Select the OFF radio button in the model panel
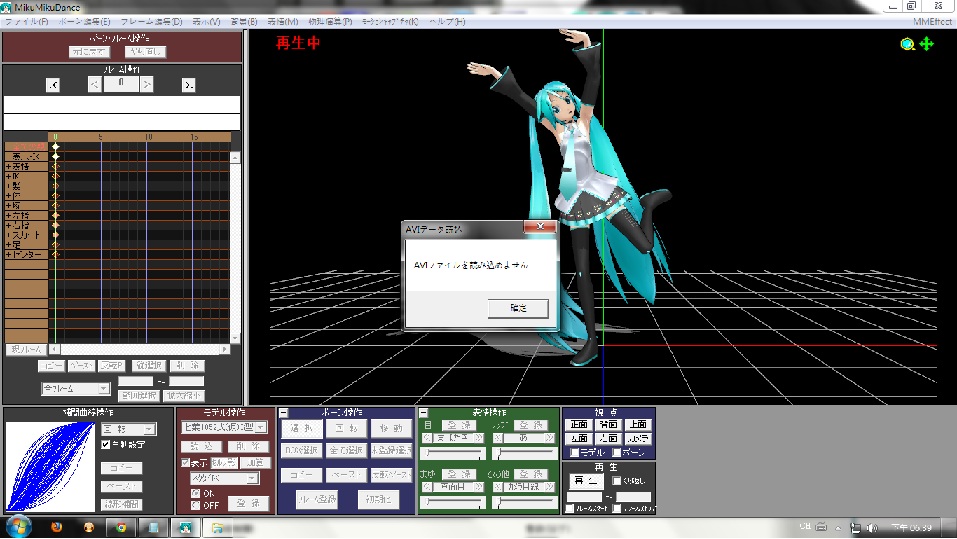Viewport: 957px width, 539px height. (195, 505)
